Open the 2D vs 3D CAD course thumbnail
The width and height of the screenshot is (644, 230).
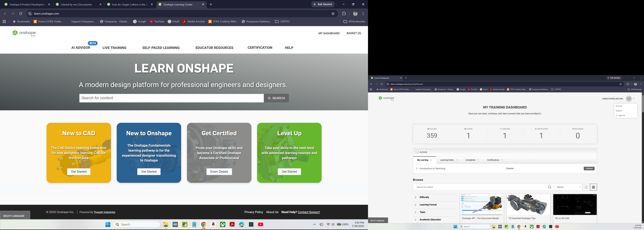575,205
